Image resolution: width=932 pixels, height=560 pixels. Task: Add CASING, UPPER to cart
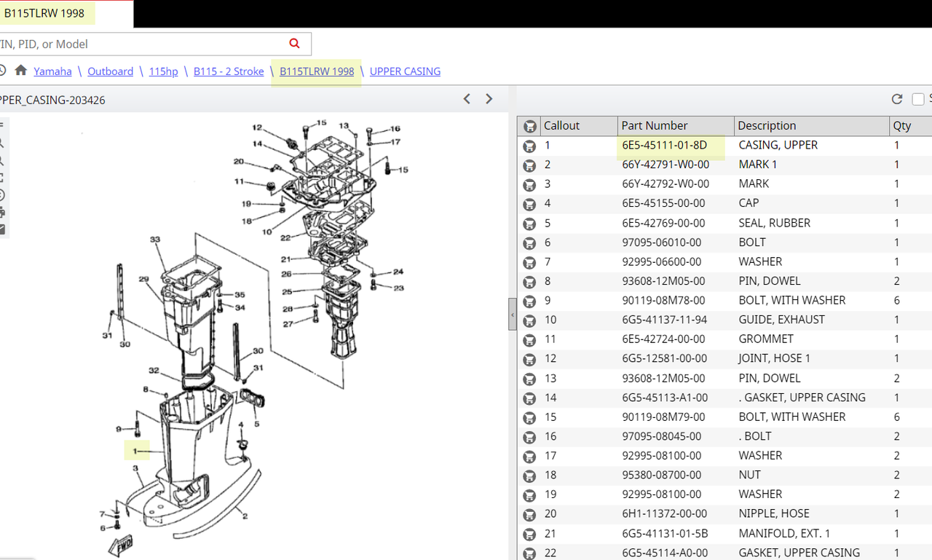coord(529,146)
